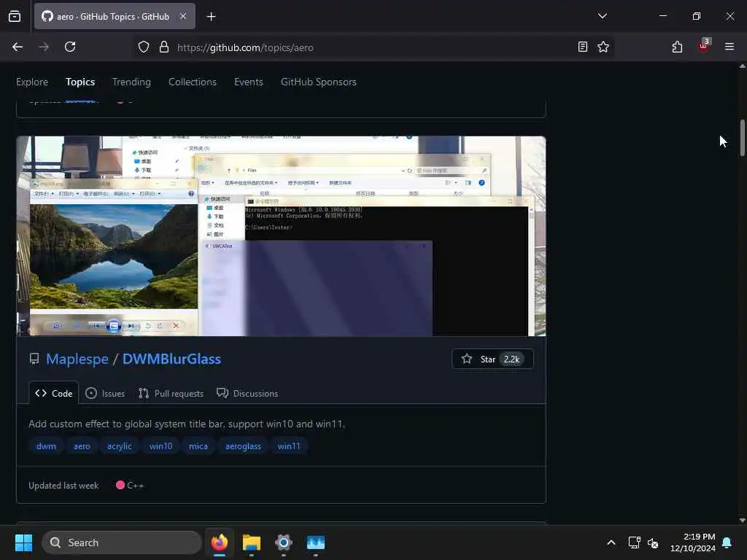Click the scrollbar down arrow
The image size is (747, 560).
[x=742, y=521]
